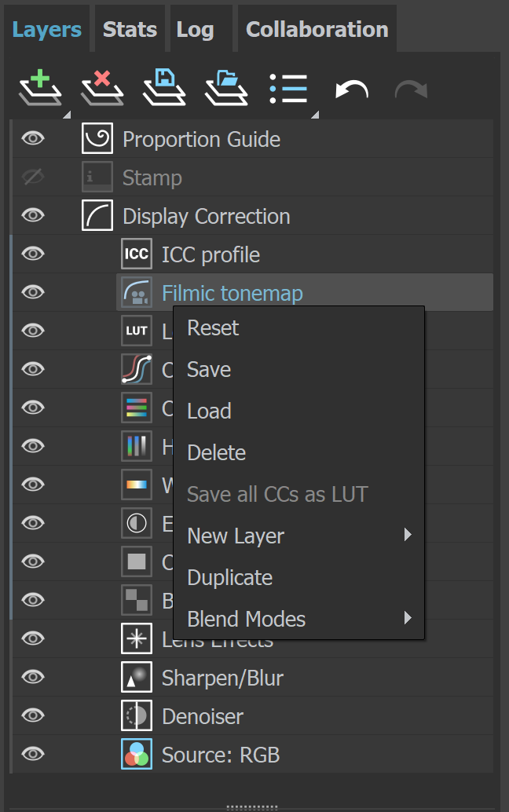Click Duplicate in the context menu
This screenshot has width=509, height=812.
229,577
